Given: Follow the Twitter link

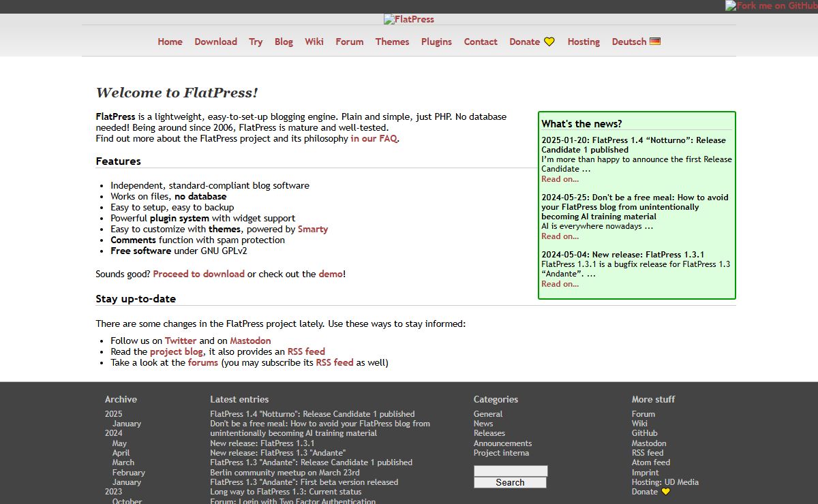Looking at the screenshot, I should point(181,341).
